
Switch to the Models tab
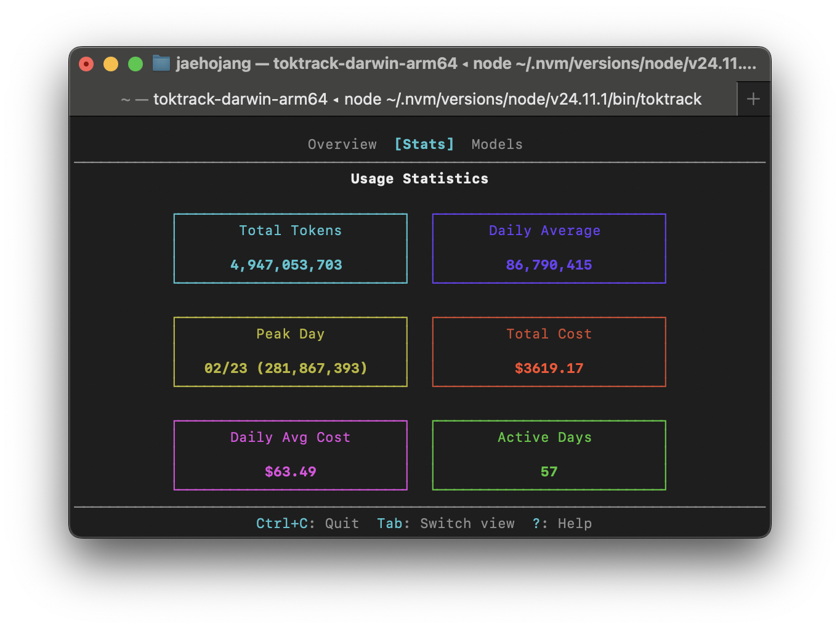496,144
